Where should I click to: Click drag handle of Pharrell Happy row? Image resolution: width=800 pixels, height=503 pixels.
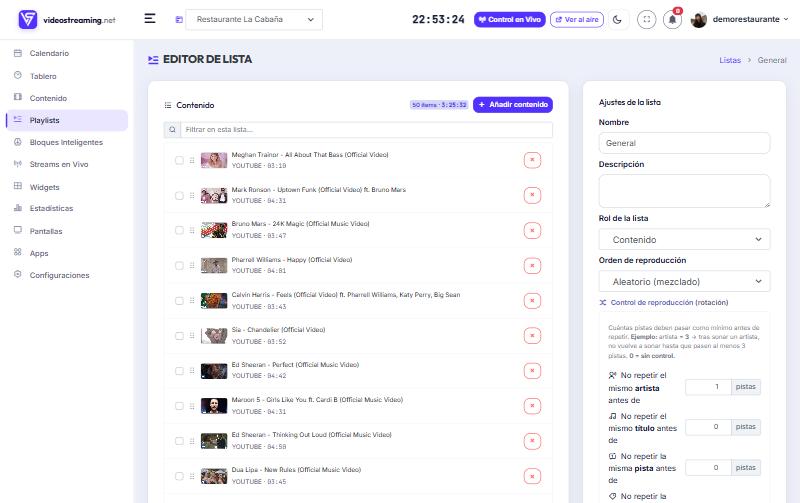click(192, 265)
